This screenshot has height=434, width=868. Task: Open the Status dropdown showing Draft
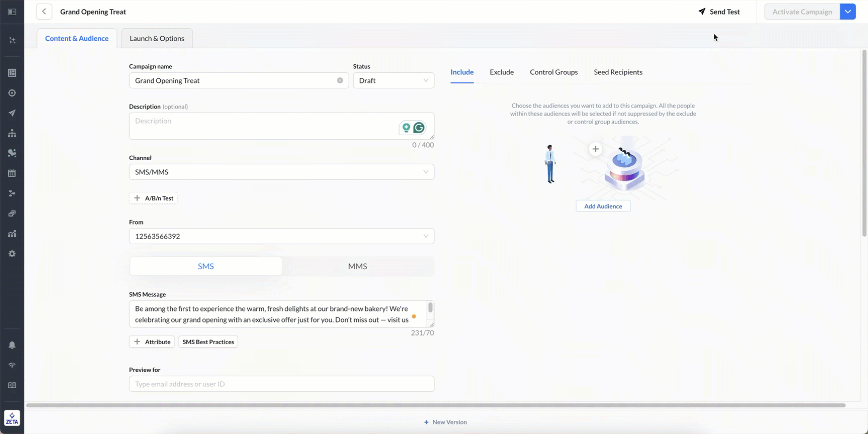coord(393,80)
